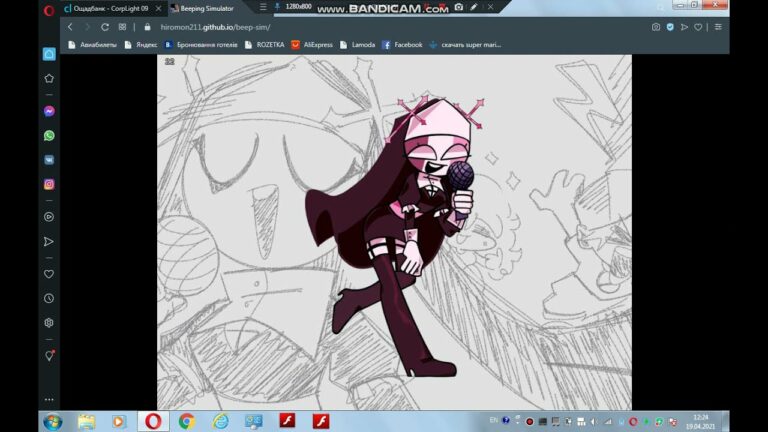The image size is (768, 432).
Task: Click the site security lock icon
Action: pos(147,27)
